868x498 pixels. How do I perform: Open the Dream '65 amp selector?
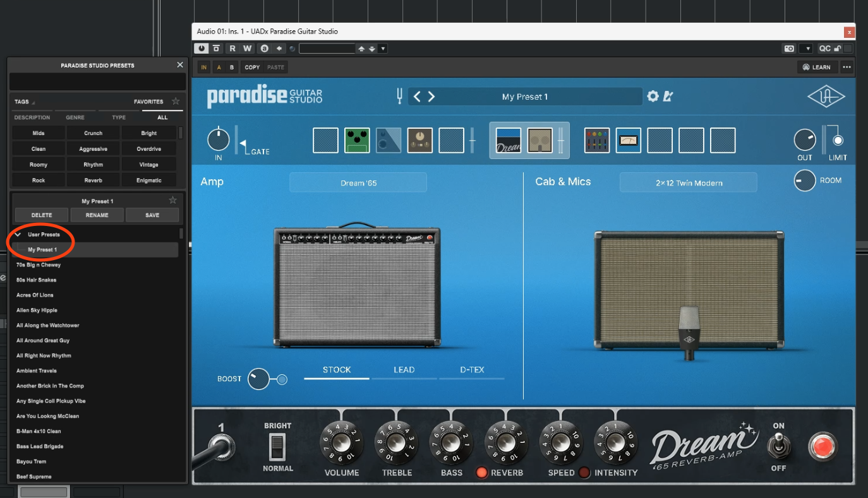(x=358, y=183)
